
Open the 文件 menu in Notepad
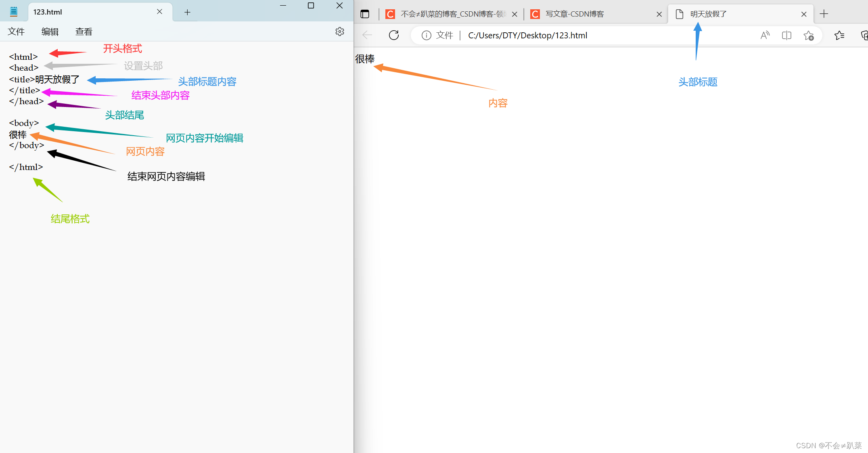(16, 31)
